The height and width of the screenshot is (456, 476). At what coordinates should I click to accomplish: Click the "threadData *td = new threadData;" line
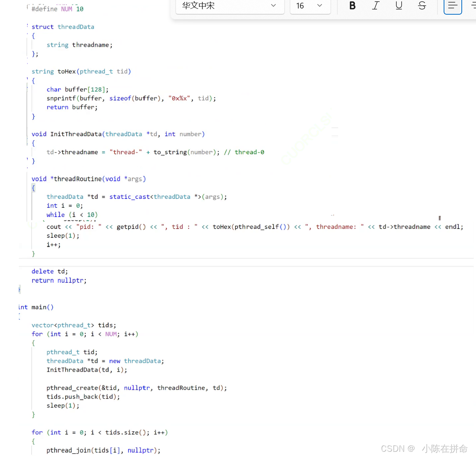pos(105,361)
